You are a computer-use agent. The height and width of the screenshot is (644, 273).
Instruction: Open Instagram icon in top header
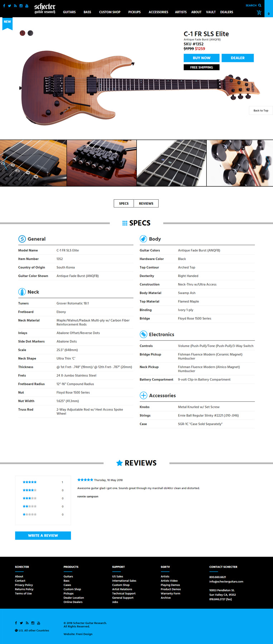21,6
